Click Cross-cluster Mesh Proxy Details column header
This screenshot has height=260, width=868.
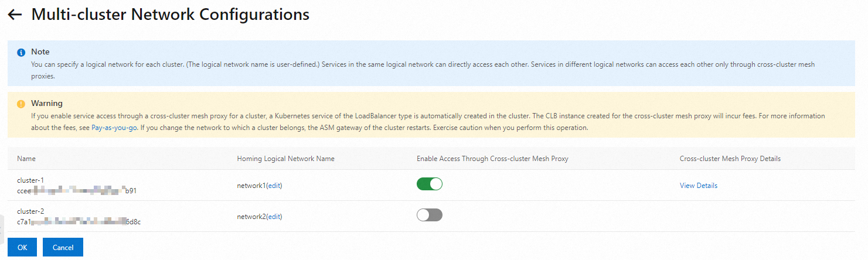[x=730, y=159]
